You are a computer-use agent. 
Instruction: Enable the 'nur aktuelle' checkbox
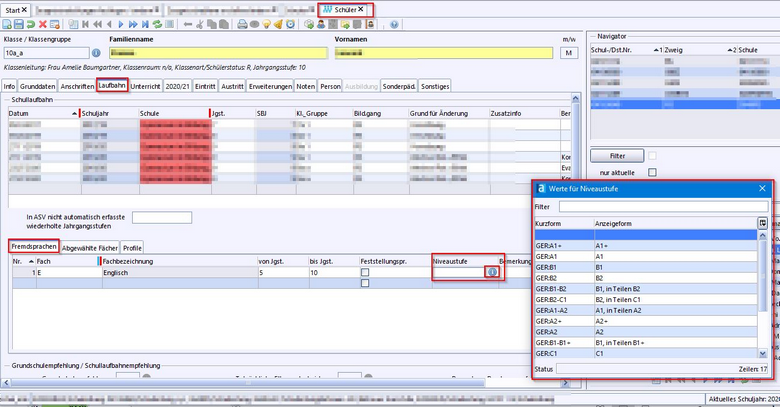coord(653,173)
